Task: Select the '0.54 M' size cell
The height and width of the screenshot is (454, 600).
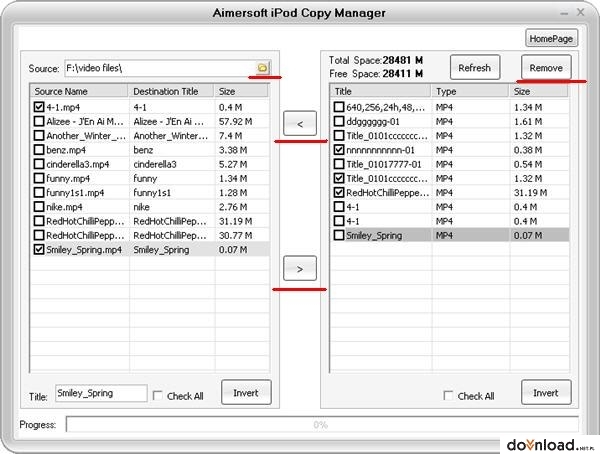Action: [528, 164]
